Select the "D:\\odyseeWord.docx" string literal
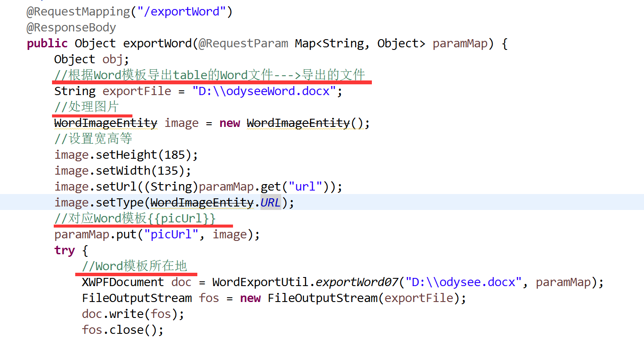Image resolution: width=644 pixels, height=339 pixels. coord(264,91)
